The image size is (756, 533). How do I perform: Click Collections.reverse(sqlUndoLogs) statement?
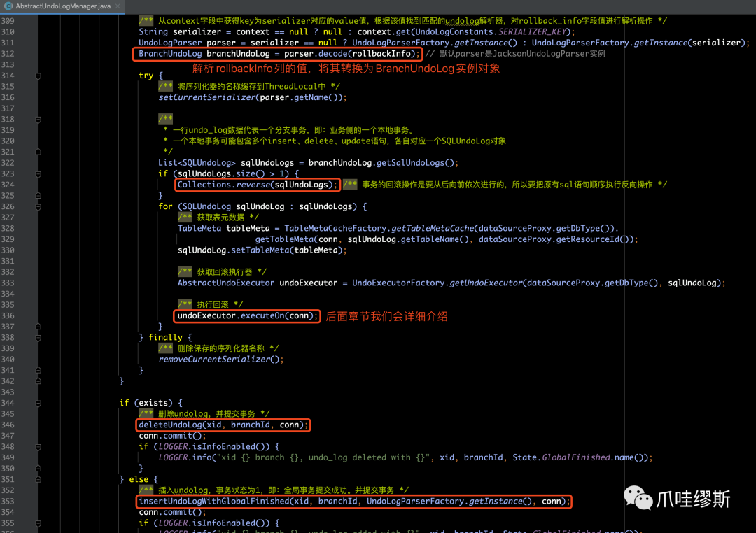[x=257, y=185]
